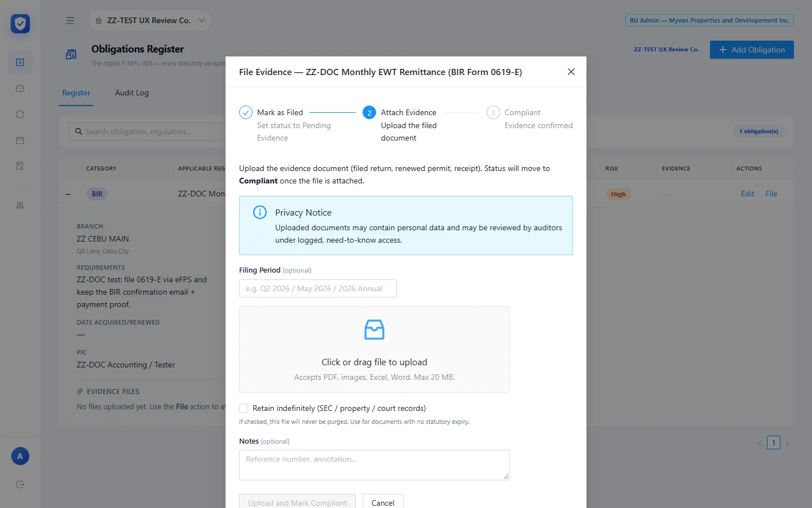Open the organization tree sidebar icon
The height and width of the screenshot is (508, 812).
click(x=20, y=205)
